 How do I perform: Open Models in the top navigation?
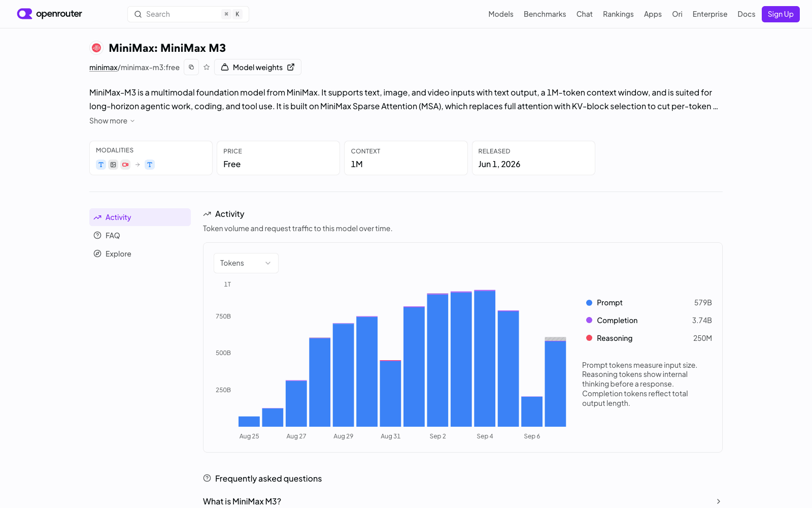click(501, 14)
